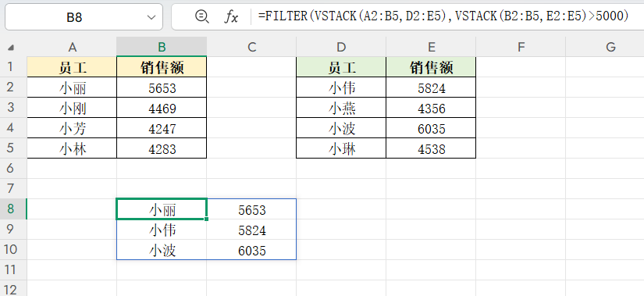644x296 pixels.
Task: Select result cell B10 with 小波
Action: pos(162,250)
